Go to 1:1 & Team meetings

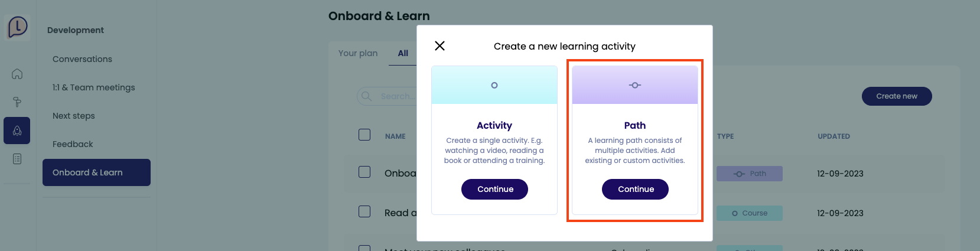[x=93, y=87]
